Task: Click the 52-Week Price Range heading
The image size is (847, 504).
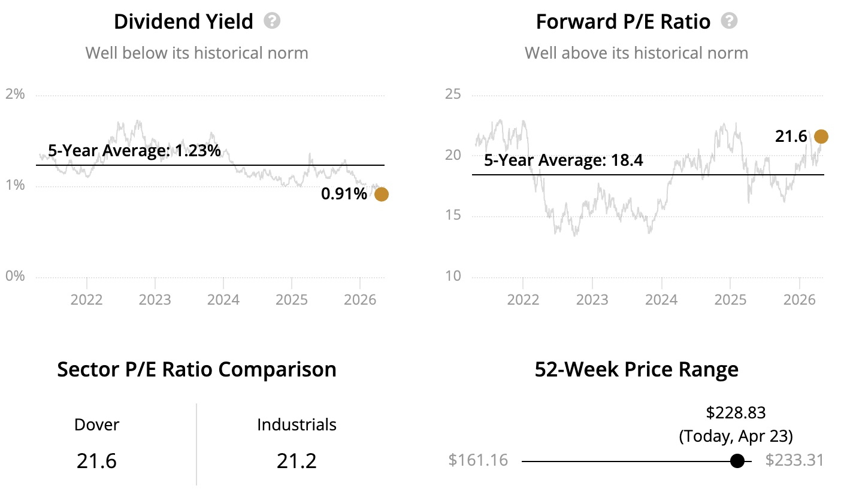Action: pyautogui.click(x=636, y=369)
